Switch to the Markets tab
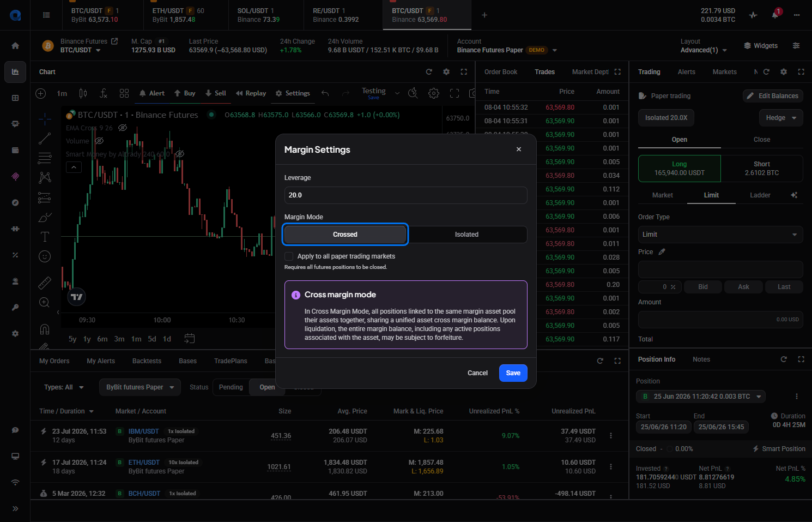This screenshot has height=522, width=812. (x=724, y=72)
